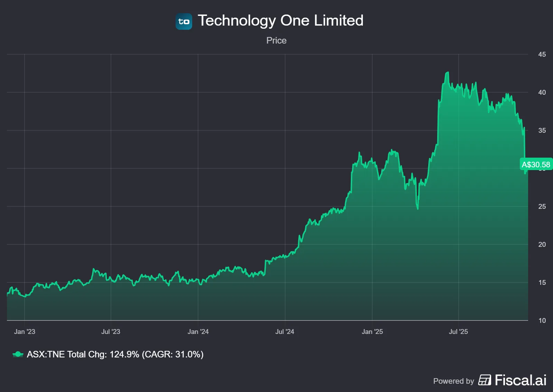Click the 10 price axis label
This screenshot has width=553, height=392.
tap(542, 320)
